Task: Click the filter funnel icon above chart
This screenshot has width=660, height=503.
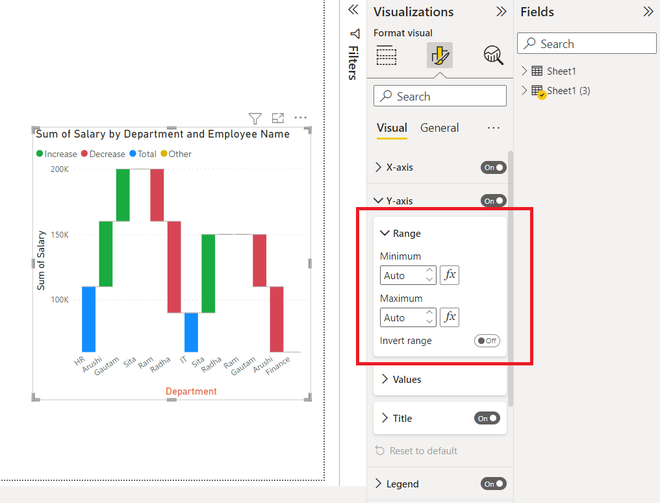Action: (x=255, y=119)
